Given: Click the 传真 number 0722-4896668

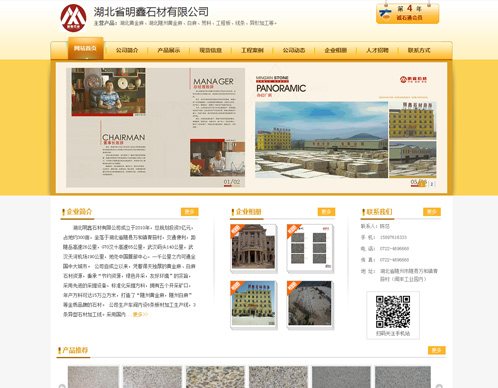Looking at the screenshot, I should point(394,260).
